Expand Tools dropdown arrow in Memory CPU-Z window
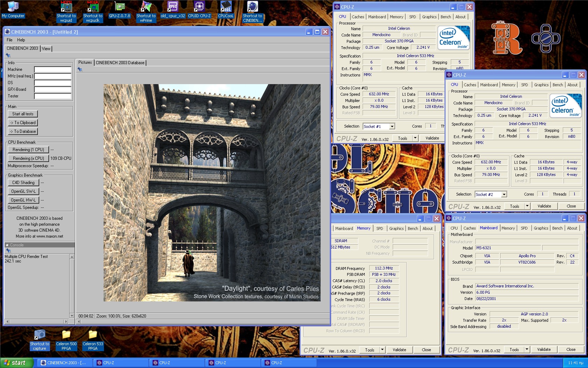This screenshot has height=368, width=588. [x=383, y=350]
